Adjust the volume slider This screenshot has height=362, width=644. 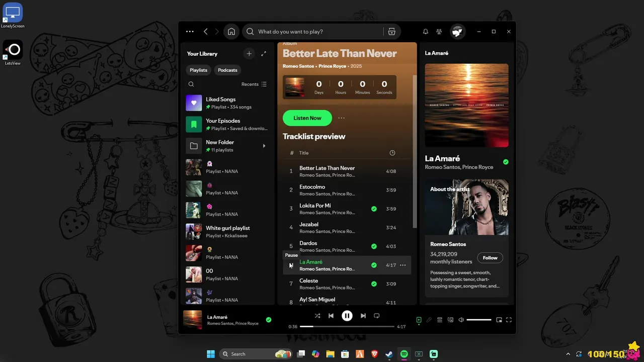tap(479, 320)
